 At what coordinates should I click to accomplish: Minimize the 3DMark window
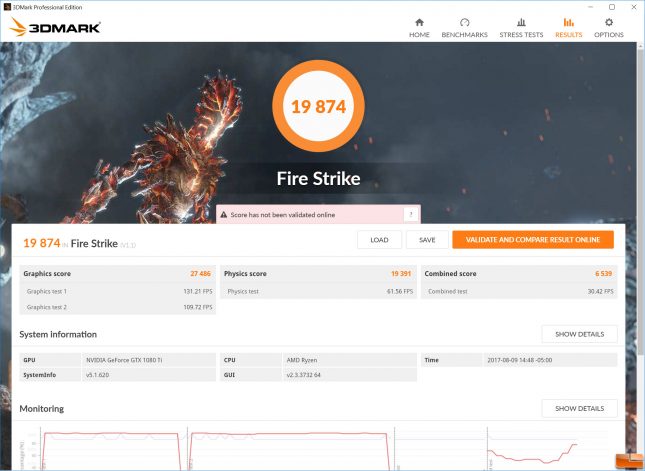[x=590, y=7]
